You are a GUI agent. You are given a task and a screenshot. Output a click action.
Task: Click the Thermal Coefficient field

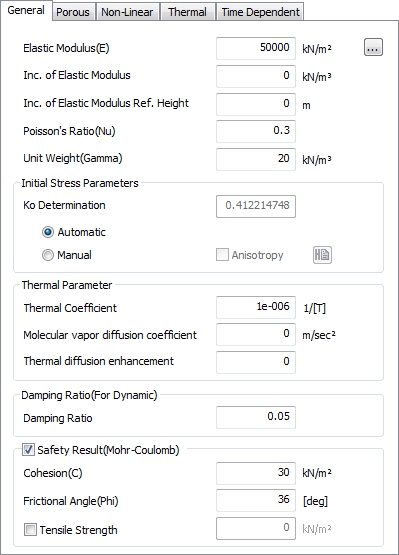[x=256, y=307]
